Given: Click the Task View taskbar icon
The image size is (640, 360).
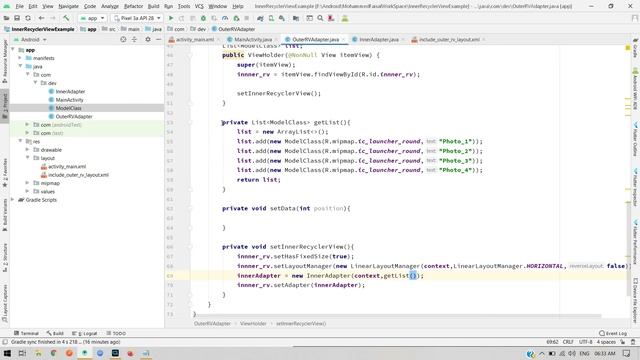Looking at the screenshot, I should 22,353.
